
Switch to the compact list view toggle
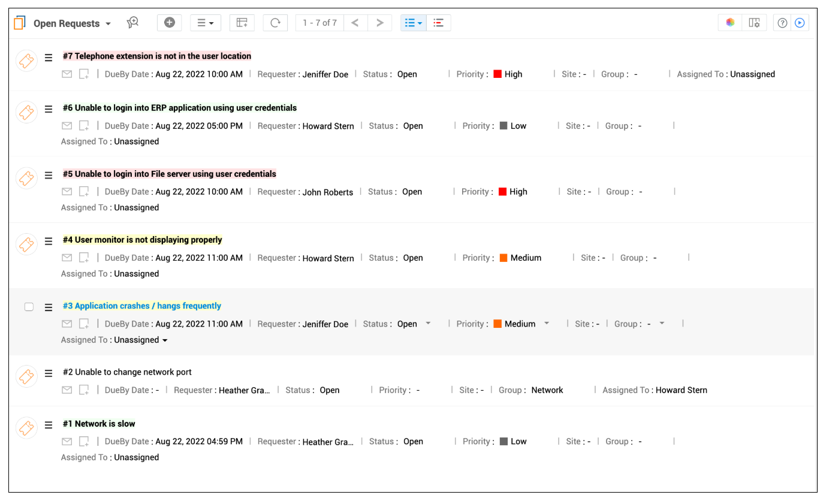tap(438, 23)
